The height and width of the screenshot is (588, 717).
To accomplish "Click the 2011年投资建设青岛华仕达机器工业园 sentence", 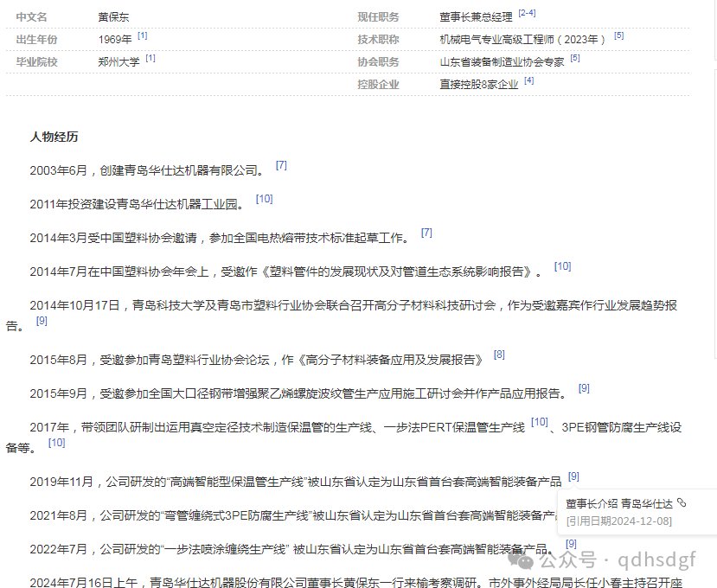I will point(138,204).
